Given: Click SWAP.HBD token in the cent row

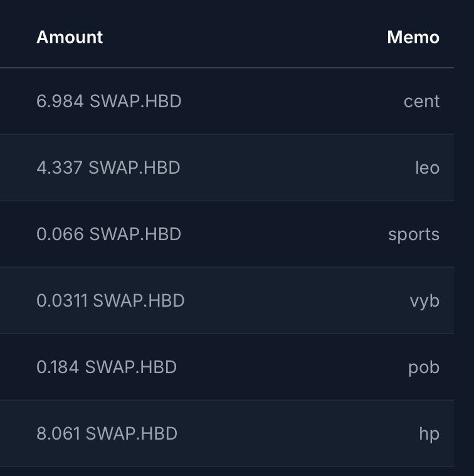Looking at the screenshot, I should (135, 101).
